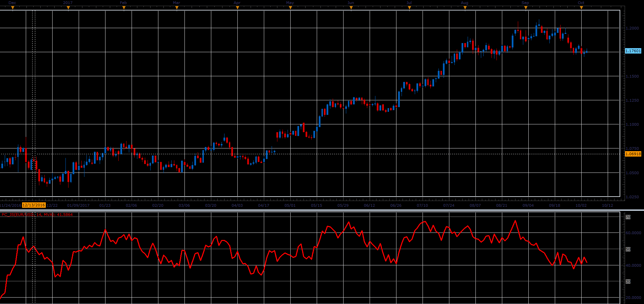The width and height of the screenshot is (644, 304).
Task: Click the orange triangle marker under Aug
Action: point(465,8)
